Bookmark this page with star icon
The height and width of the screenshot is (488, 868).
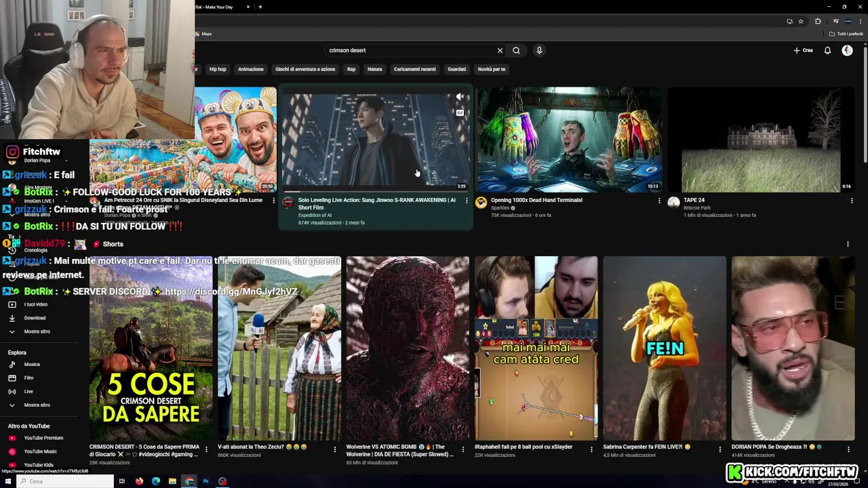[801, 21]
